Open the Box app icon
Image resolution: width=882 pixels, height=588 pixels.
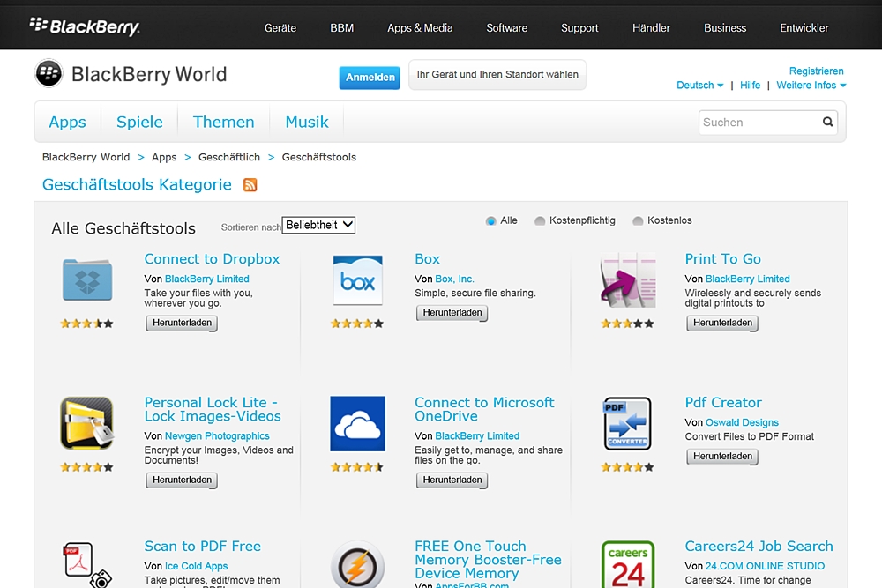click(358, 280)
